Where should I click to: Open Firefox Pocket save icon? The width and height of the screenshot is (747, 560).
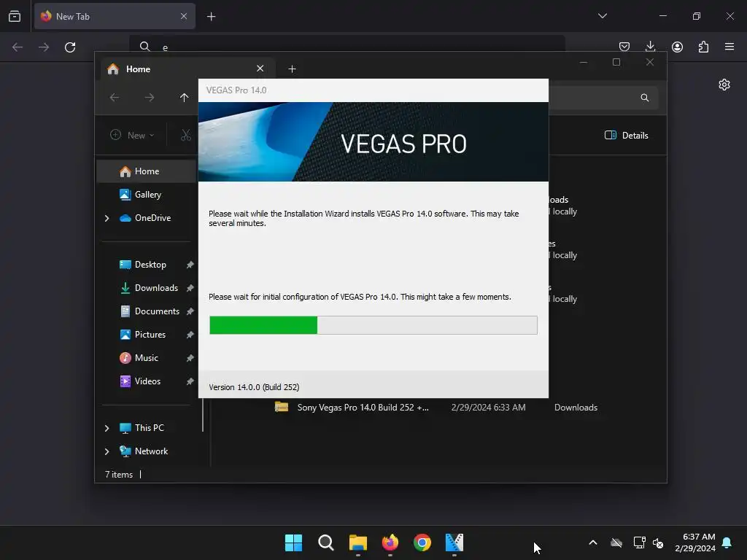click(x=624, y=47)
